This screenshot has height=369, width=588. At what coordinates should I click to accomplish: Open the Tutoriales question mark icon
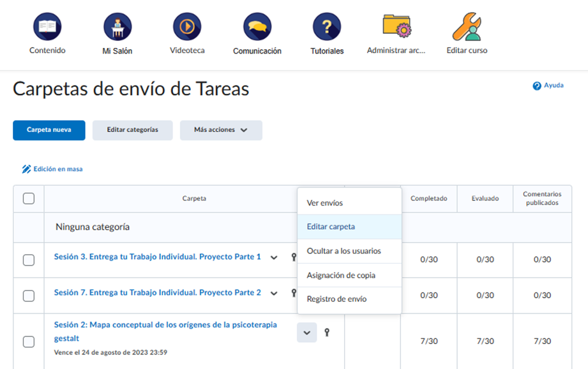(x=326, y=26)
